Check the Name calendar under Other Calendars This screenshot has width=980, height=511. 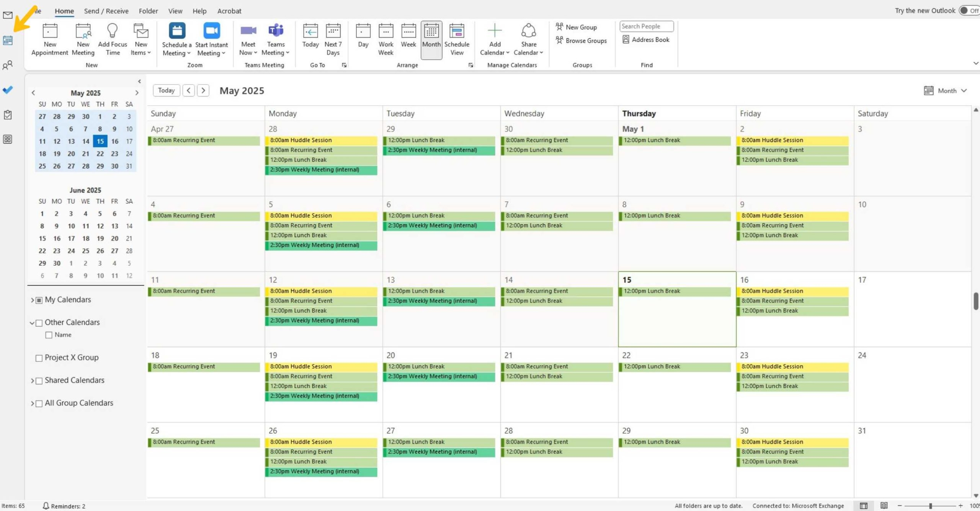[48, 335]
